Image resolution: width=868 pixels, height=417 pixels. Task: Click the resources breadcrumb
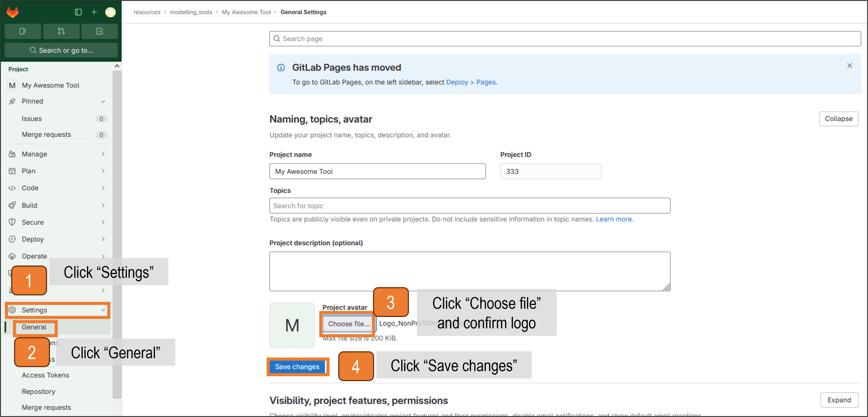point(147,12)
